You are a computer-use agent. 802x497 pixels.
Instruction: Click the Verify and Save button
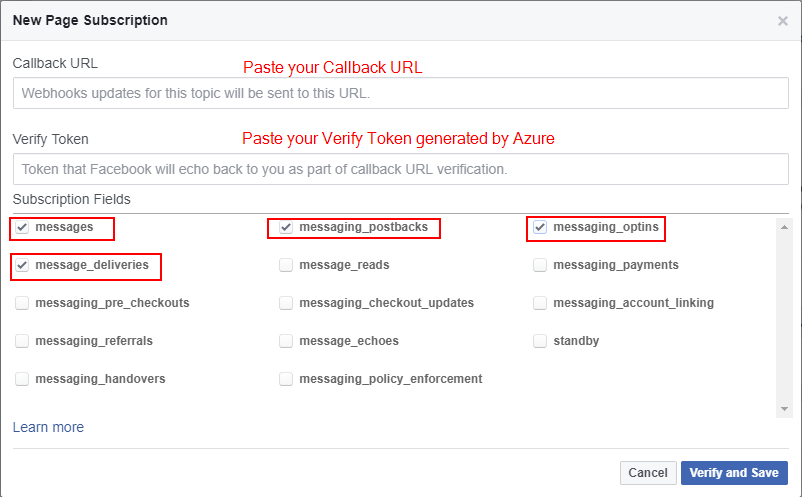coord(734,473)
